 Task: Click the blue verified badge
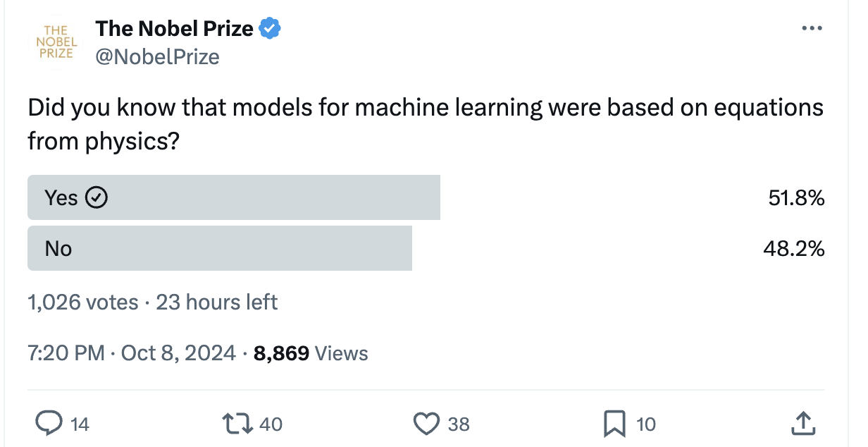pyautogui.click(x=270, y=29)
